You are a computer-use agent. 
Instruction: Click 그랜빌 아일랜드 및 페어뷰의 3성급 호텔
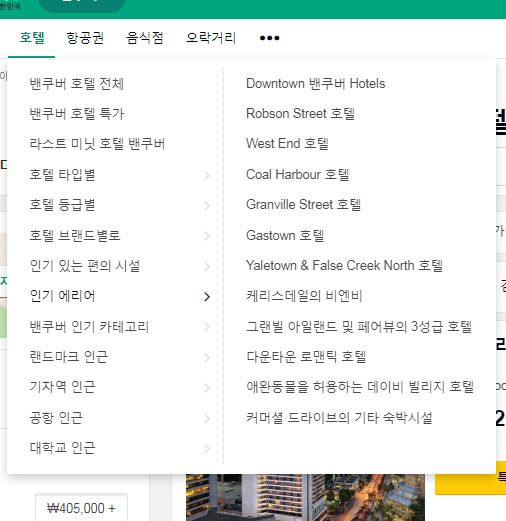(359, 326)
